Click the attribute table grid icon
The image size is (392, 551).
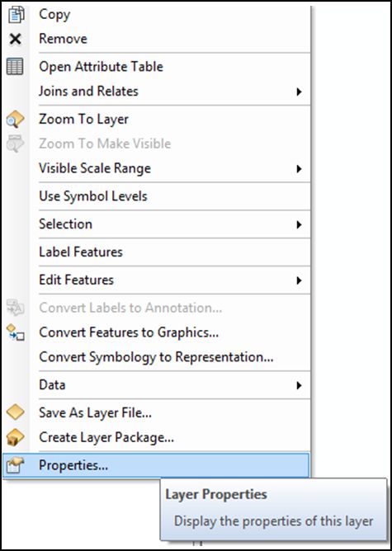tap(15, 67)
